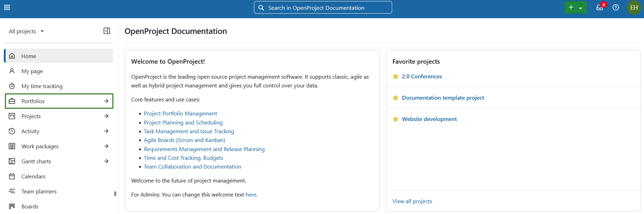Open the global modules grid menu
Image resolution: width=644 pixels, height=214 pixels.
coord(7,7)
